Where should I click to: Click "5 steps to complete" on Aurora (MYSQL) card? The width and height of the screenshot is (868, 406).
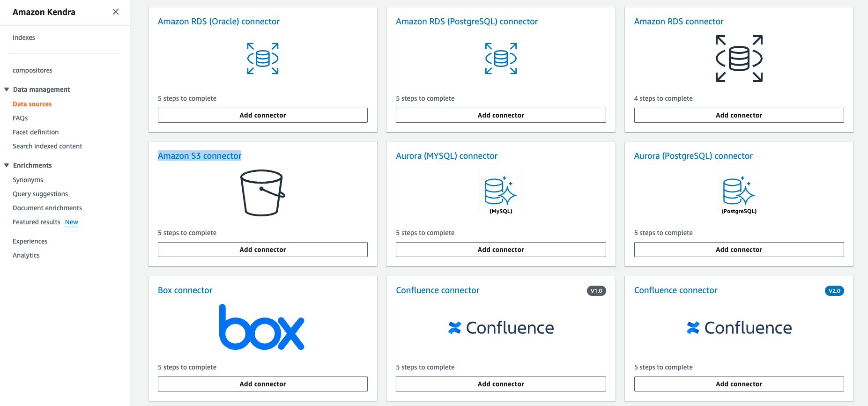[x=425, y=233]
